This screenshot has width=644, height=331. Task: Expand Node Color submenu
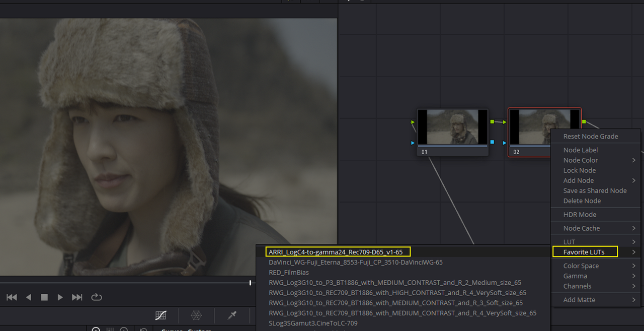[x=597, y=160]
